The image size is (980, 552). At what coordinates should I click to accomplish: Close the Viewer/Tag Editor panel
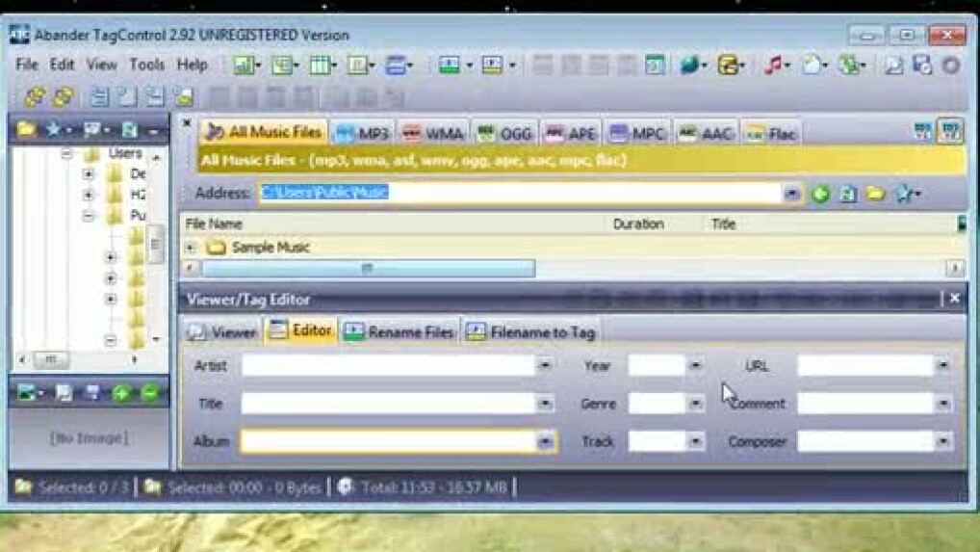point(954,299)
